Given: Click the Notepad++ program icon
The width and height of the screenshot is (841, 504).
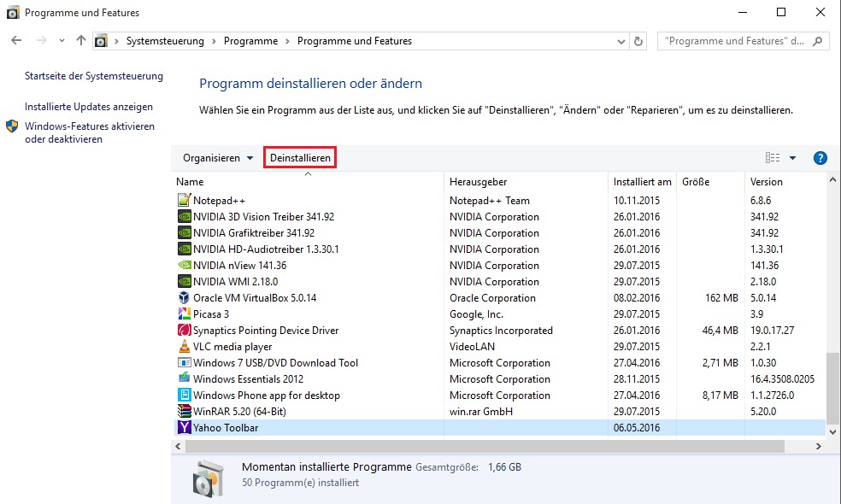Looking at the screenshot, I should tap(184, 201).
